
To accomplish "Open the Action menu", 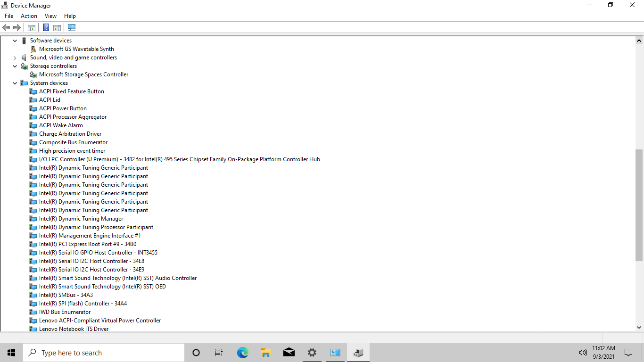I will click(29, 16).
